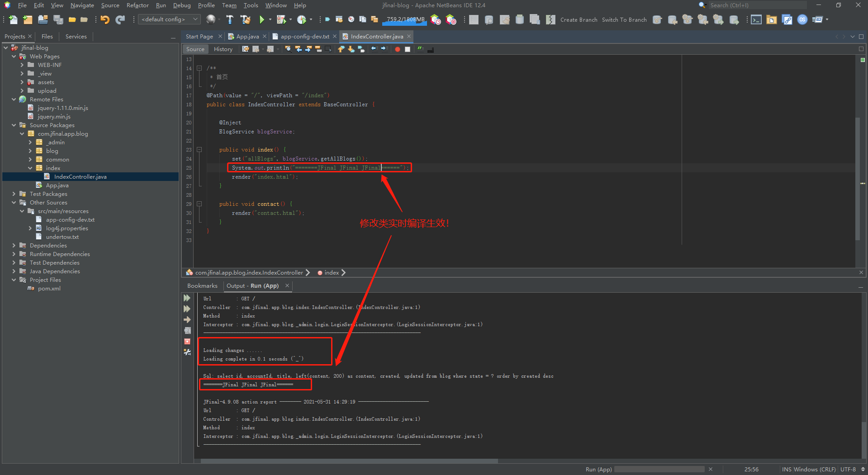Switch editor to Source view
This screenshot has height=475, width=868.
(195, 49)
